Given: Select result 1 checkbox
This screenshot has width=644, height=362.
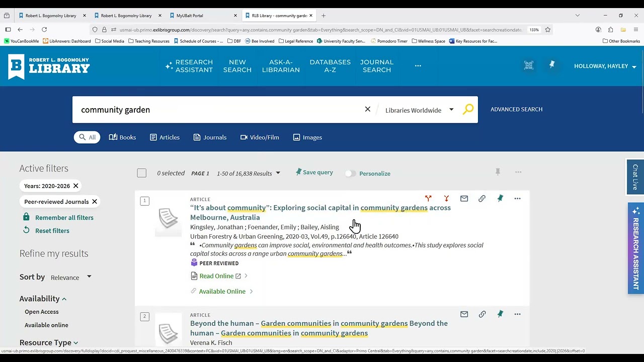Looking at the screenshot, I should pyautogui.click(x=144, y=201).
